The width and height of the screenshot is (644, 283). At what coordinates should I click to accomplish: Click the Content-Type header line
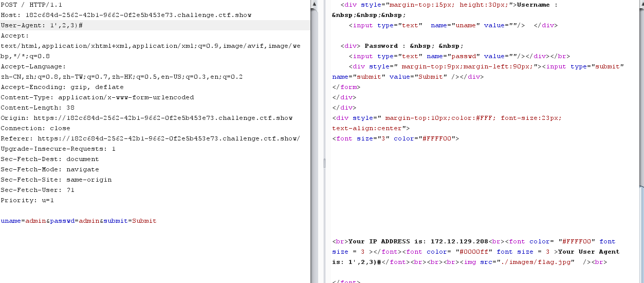[x=97, y=97]
